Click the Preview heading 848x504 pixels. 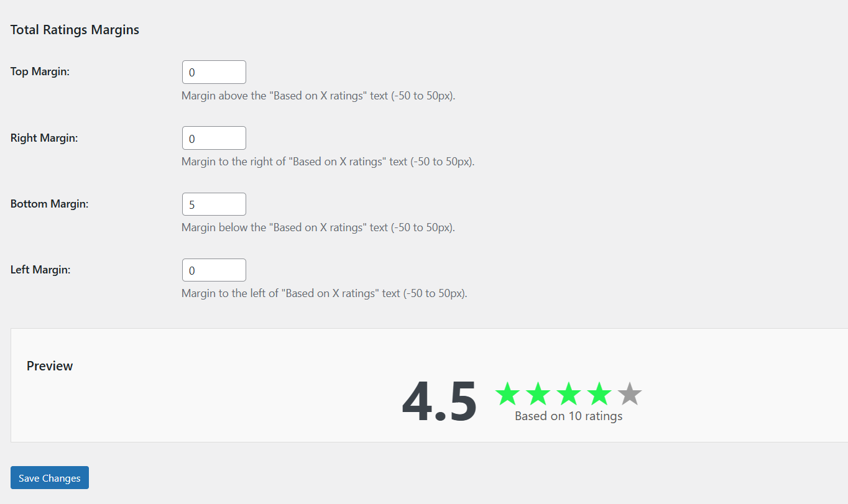pos(50,366)
